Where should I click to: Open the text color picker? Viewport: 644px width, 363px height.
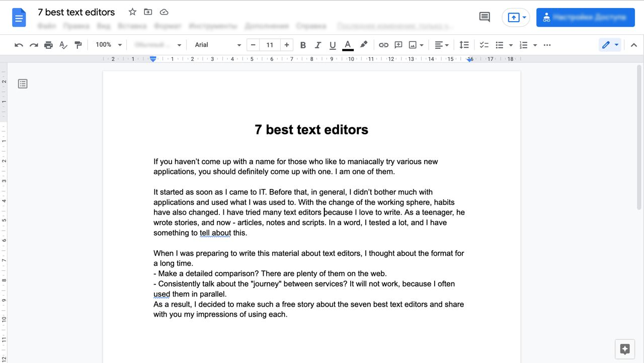pos(348,45)
